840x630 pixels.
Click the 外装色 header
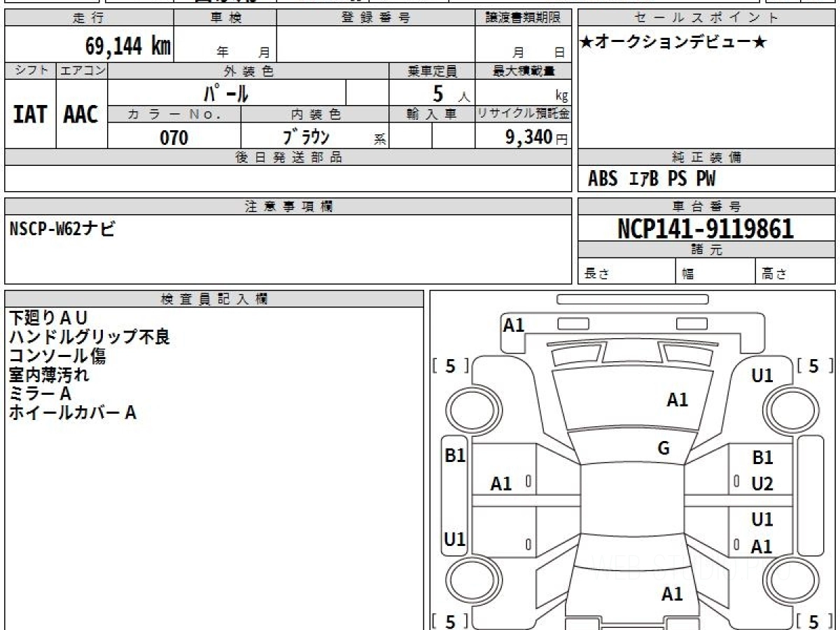pos(248,71)
